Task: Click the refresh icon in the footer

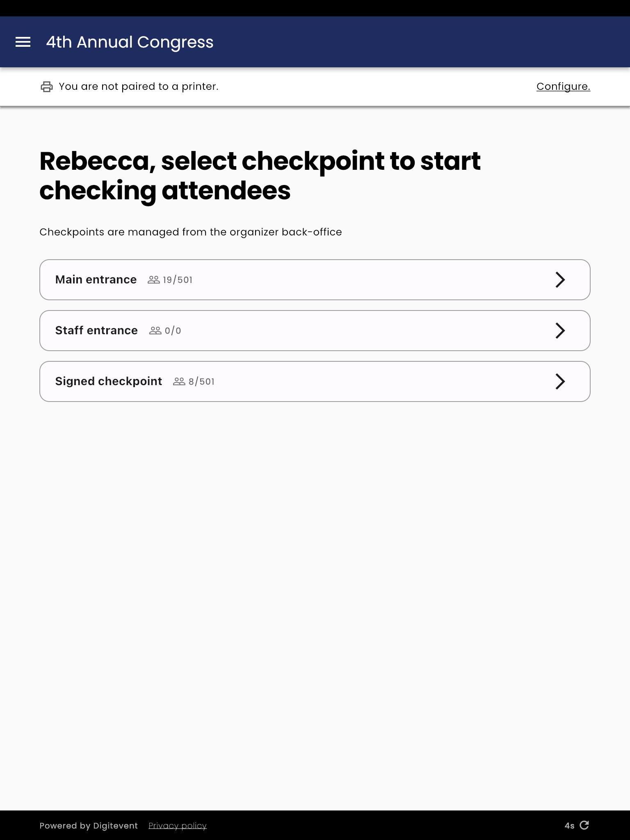Action: pos(584,825)
